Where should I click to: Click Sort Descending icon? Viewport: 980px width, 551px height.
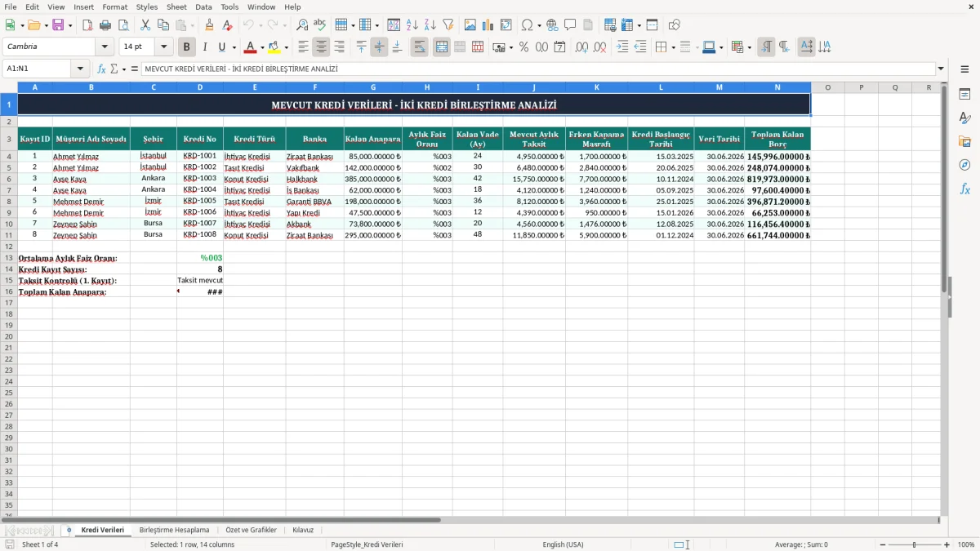tap(430, 25)
